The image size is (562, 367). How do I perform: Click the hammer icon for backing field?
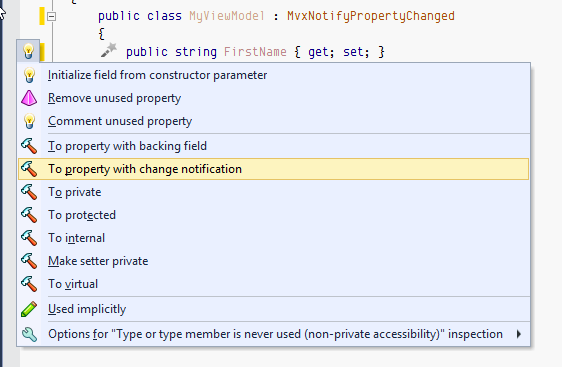pyautogui.click(x=29, y=146)
